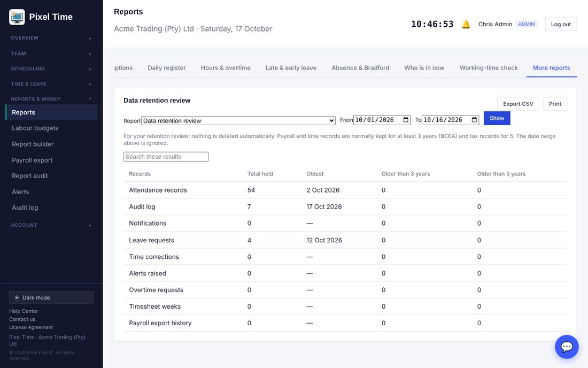Open Payroll export in the sidebar
The height and width of the screenshot is (368, 588).
pos(51,160)
